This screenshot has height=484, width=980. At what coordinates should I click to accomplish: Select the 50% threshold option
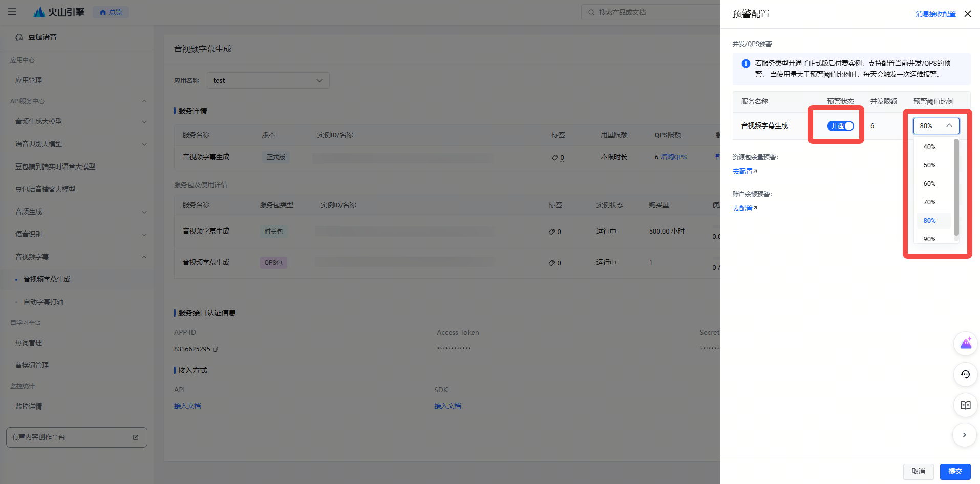click(933, 165)
